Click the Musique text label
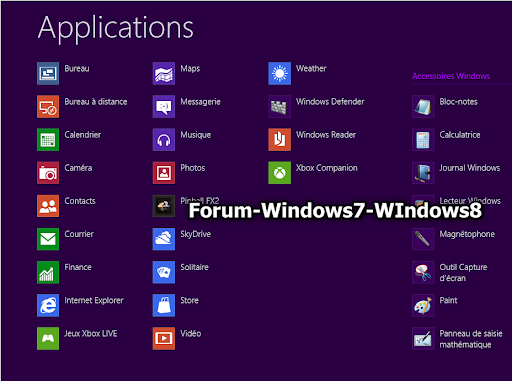 tap(196, 135)
